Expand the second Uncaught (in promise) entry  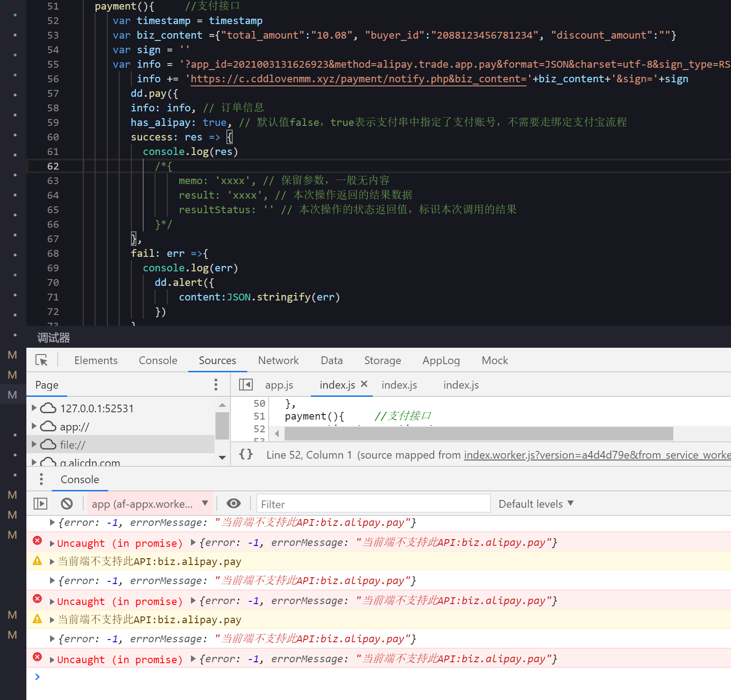click(52, 601)
